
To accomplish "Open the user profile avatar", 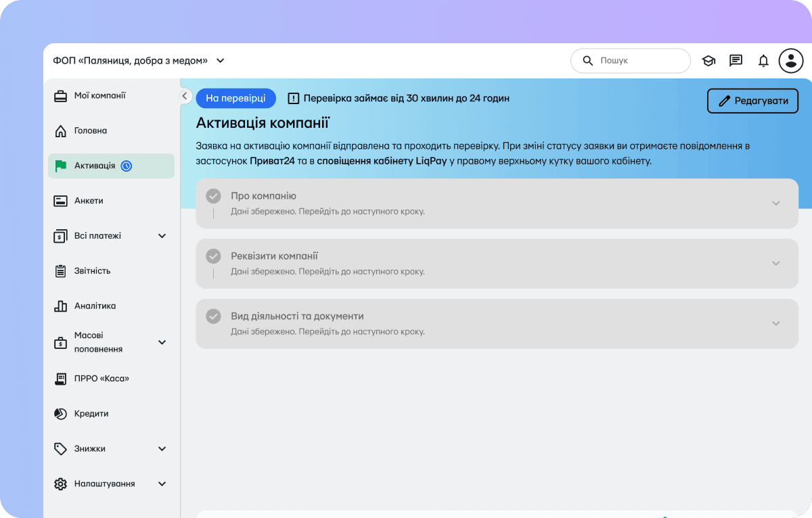I will click(791, 61).
